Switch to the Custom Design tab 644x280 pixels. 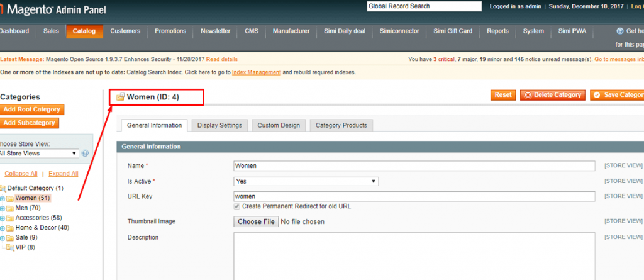tap(279, 125)
